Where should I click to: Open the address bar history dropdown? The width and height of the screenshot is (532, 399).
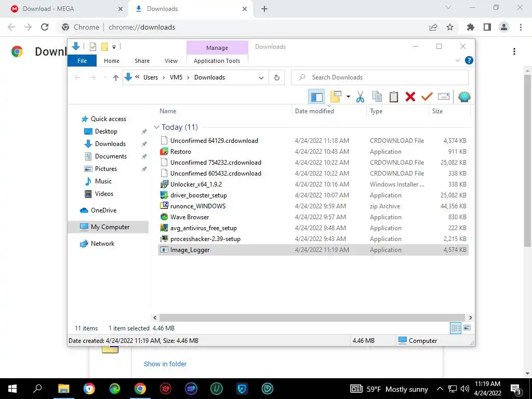(261, 78)
